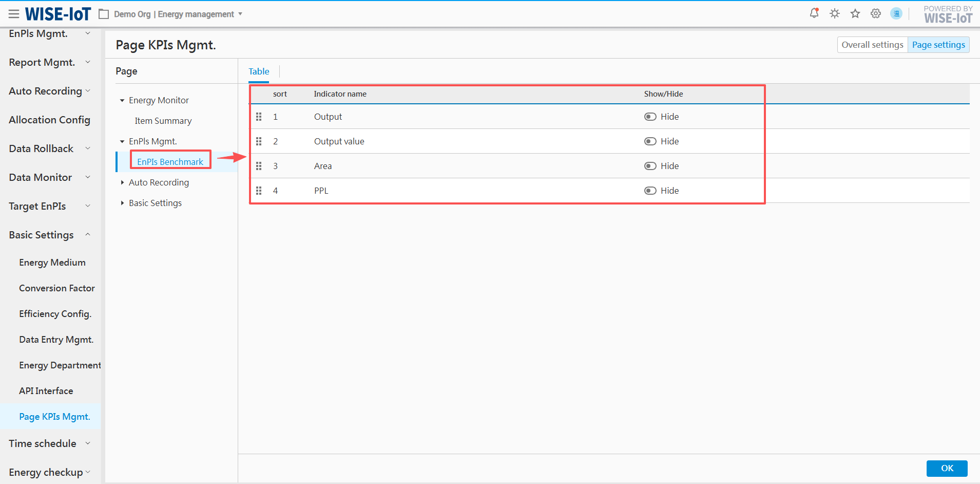Click the theme brightness sun icon
The width and height of the screenshot is (980, 484).
[834, 14]
